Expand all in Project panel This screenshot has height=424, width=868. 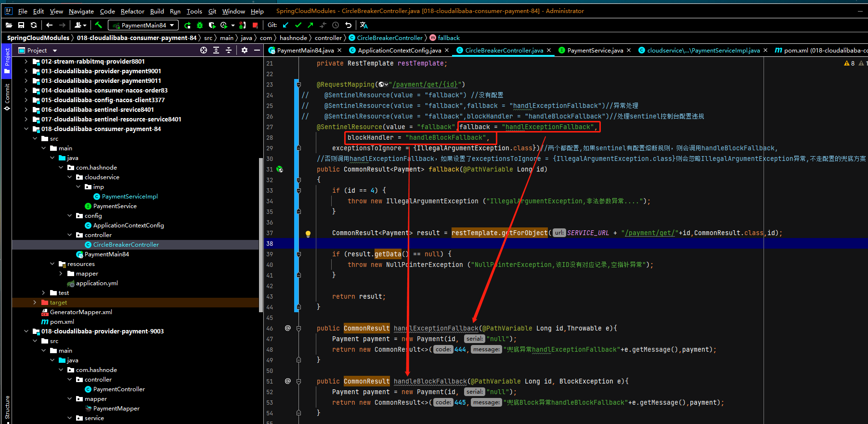(x=216, y=50)
